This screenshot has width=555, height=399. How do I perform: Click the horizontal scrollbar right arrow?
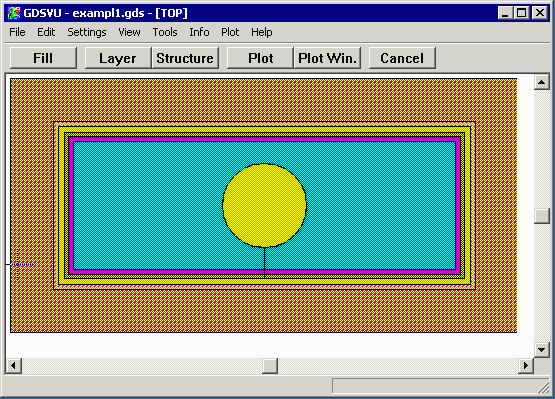point(526,365)
